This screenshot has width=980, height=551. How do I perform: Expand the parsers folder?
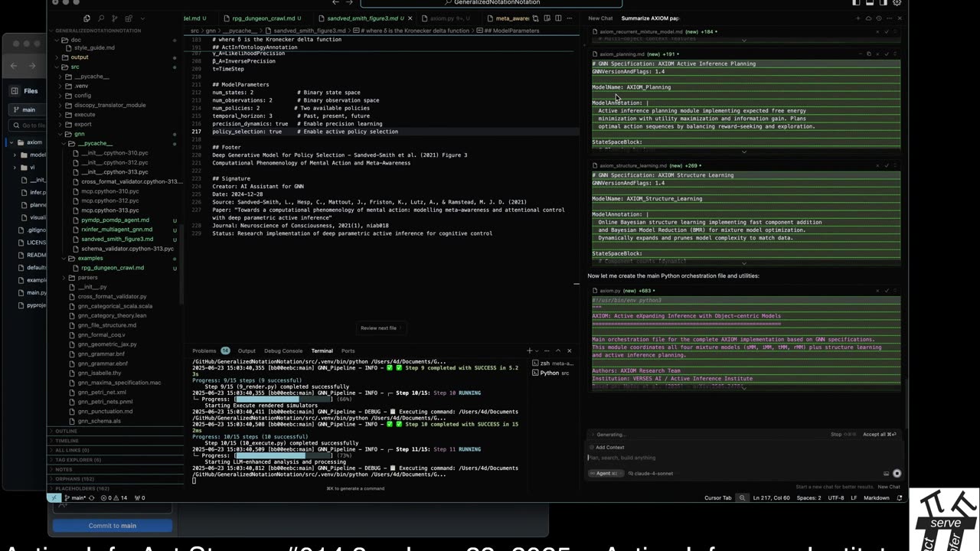87,277
